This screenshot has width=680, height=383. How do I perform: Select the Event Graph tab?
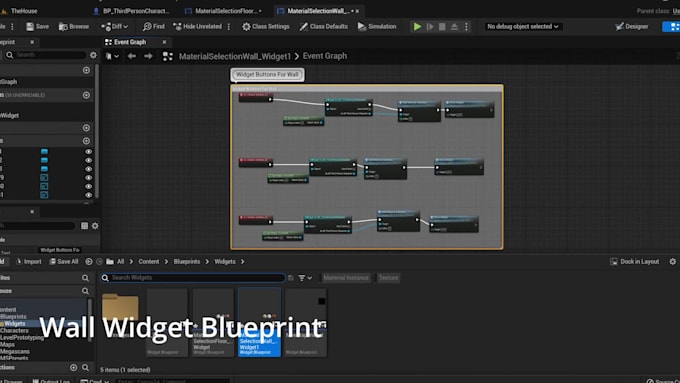130,42
